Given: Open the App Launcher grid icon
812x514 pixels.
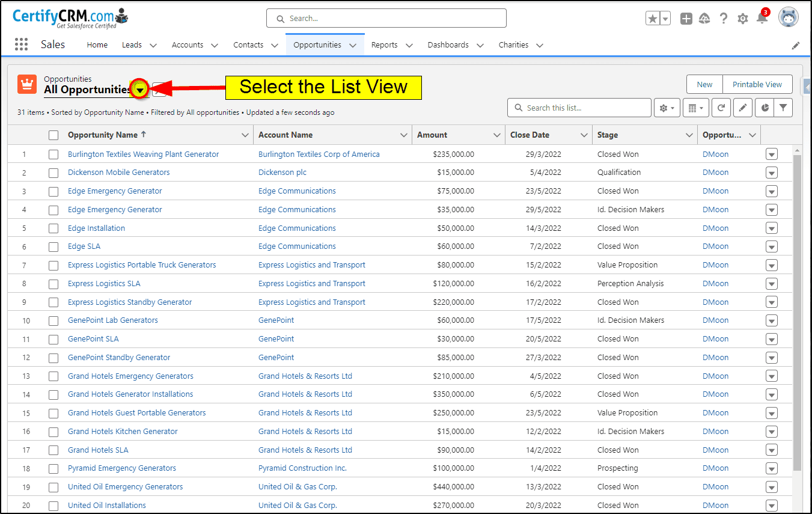Looking at the screenshot, I should (21, 44).
